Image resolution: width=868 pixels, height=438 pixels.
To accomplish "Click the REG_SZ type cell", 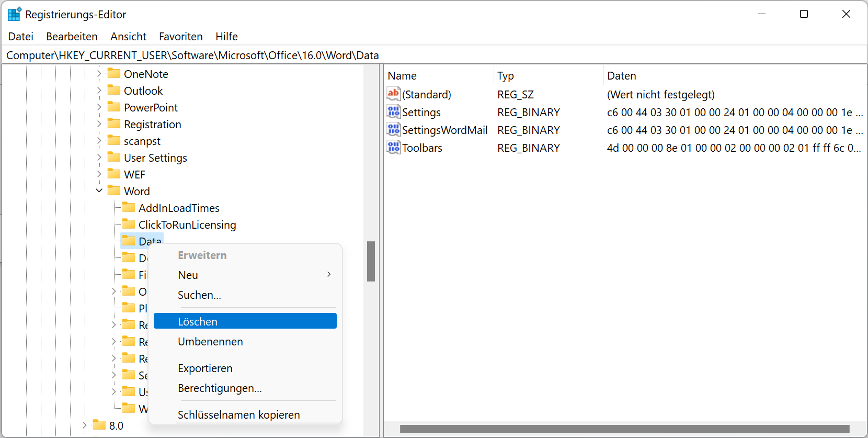I will [516, 95].
